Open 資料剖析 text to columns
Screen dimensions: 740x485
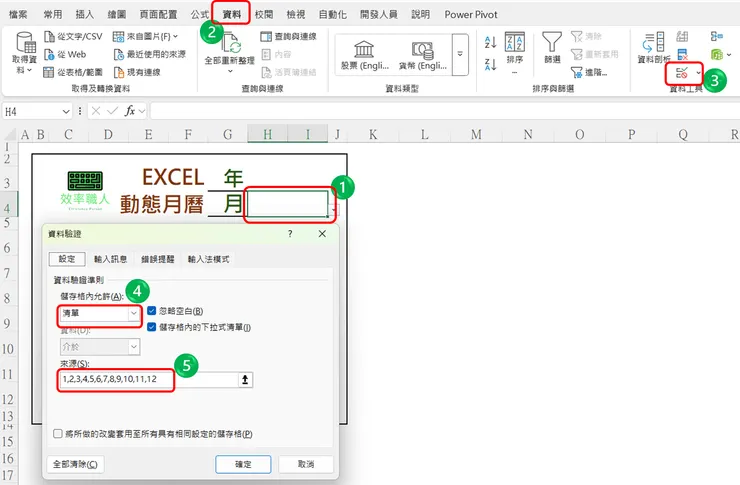coord(654,47)
